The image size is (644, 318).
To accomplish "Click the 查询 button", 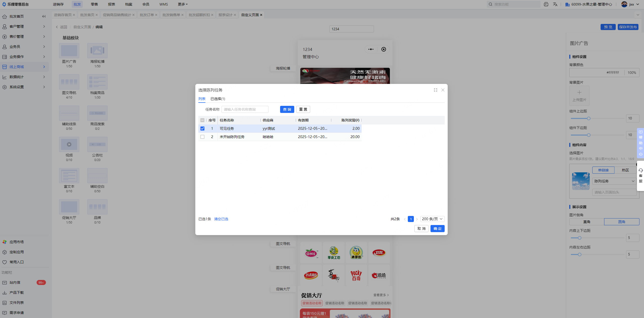I will [x=287, y=109].
